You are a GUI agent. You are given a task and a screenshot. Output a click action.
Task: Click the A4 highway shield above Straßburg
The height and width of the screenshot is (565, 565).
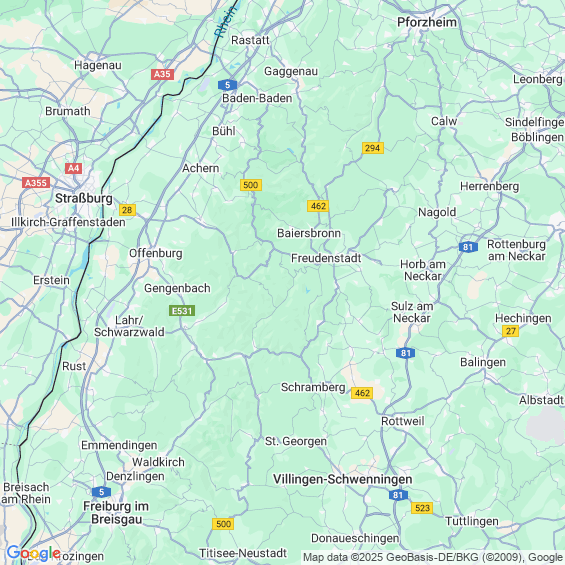point(74,168)
